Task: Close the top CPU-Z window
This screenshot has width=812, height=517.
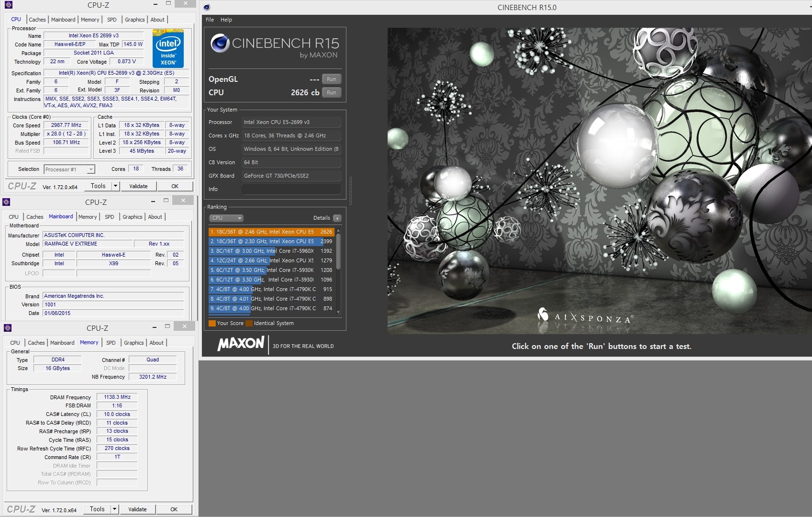Action: click(x=185, y=4)
